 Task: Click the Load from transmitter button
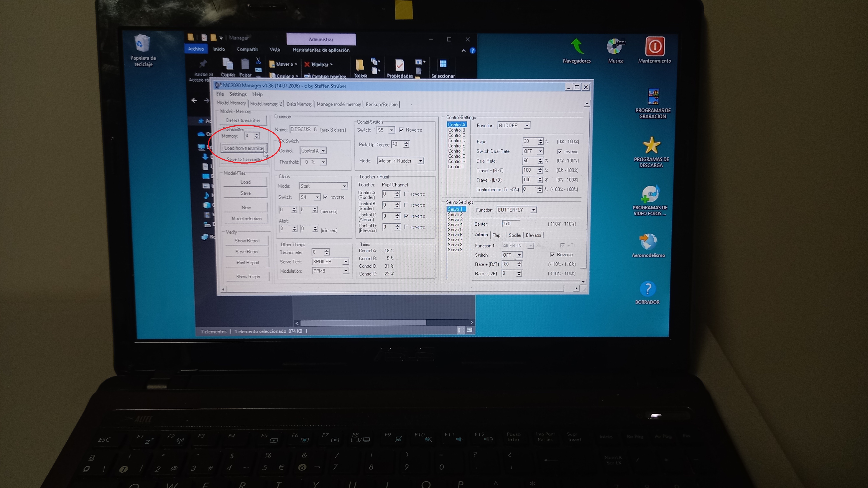tap(244, 148)
